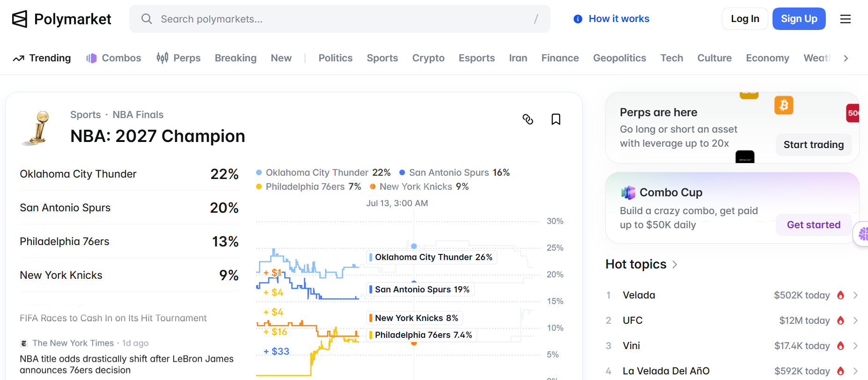This screenshot has width=868, height=380.
Task: Expand Hot topics with its chevron
Action: [675, 265]
